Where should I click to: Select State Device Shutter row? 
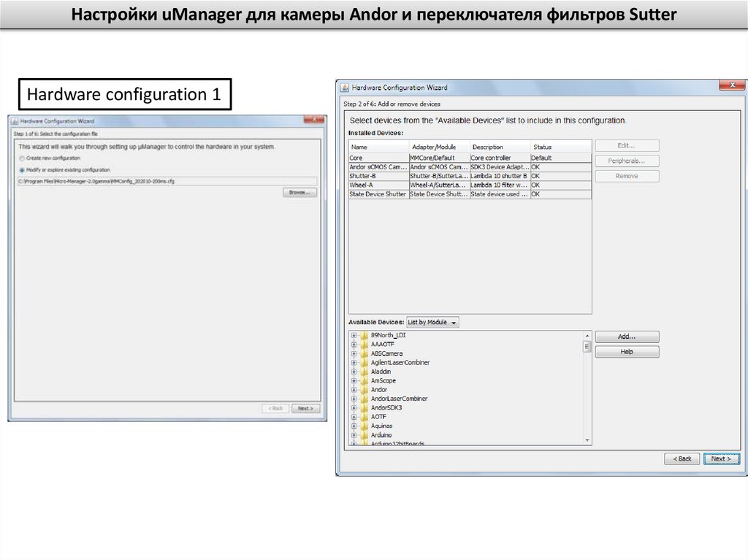pyautogui.click(x=470, y=194)
